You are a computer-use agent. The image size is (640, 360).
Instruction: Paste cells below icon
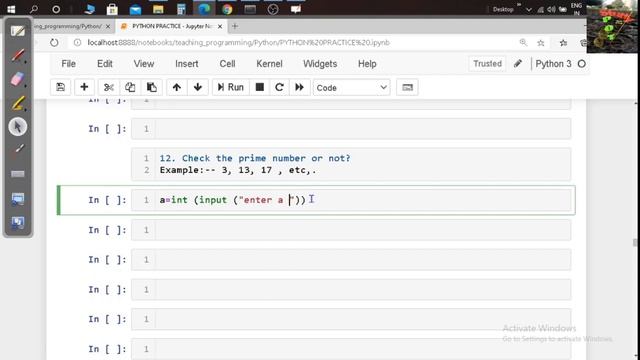(152, 87)
